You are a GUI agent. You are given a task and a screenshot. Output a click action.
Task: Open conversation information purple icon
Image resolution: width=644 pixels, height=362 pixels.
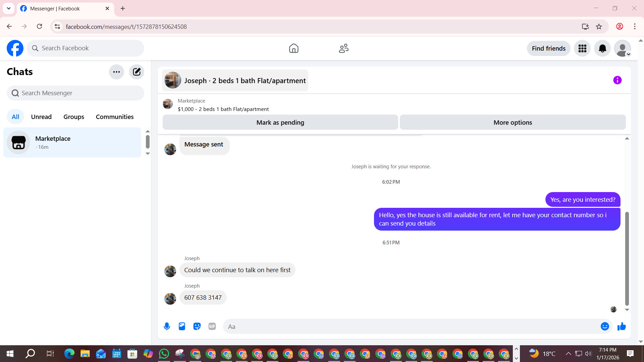[617, 80]
